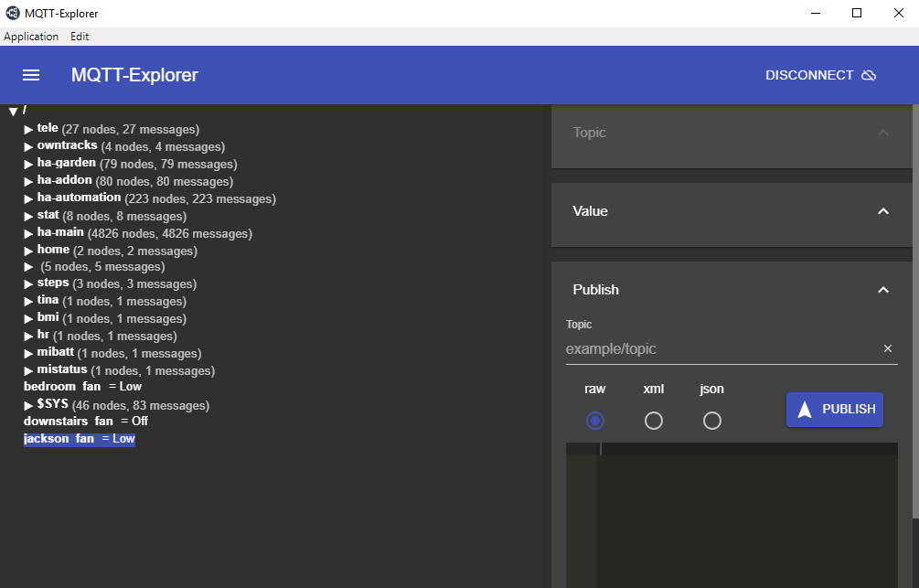Open the Application menu
This screenshot has height=588, width=919.
(31, 37)
